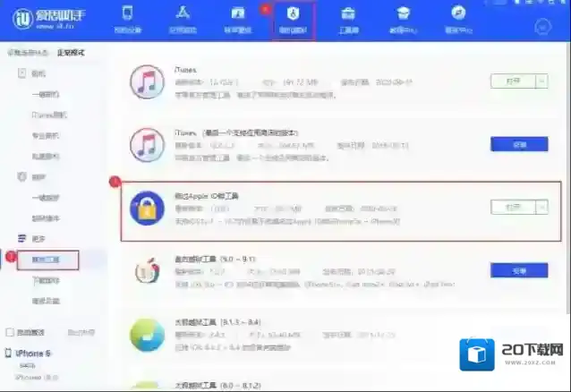Click the Taig jailbreak tool (8.1.3 – 8.4) title
This screenshot has height=392, width=571.
217,322
